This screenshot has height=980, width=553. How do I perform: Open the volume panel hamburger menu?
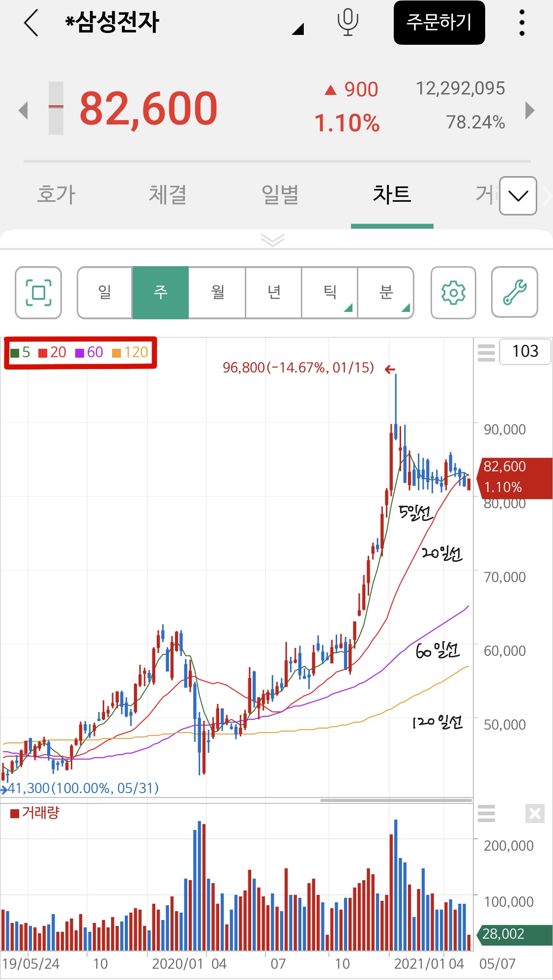[486, 813]
